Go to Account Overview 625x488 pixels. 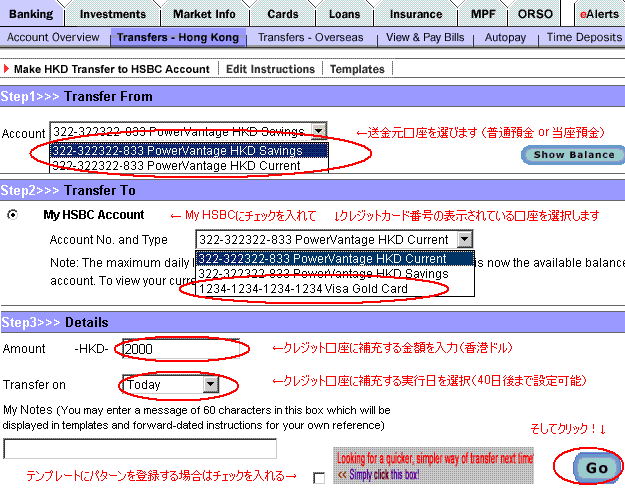point(53,37)
